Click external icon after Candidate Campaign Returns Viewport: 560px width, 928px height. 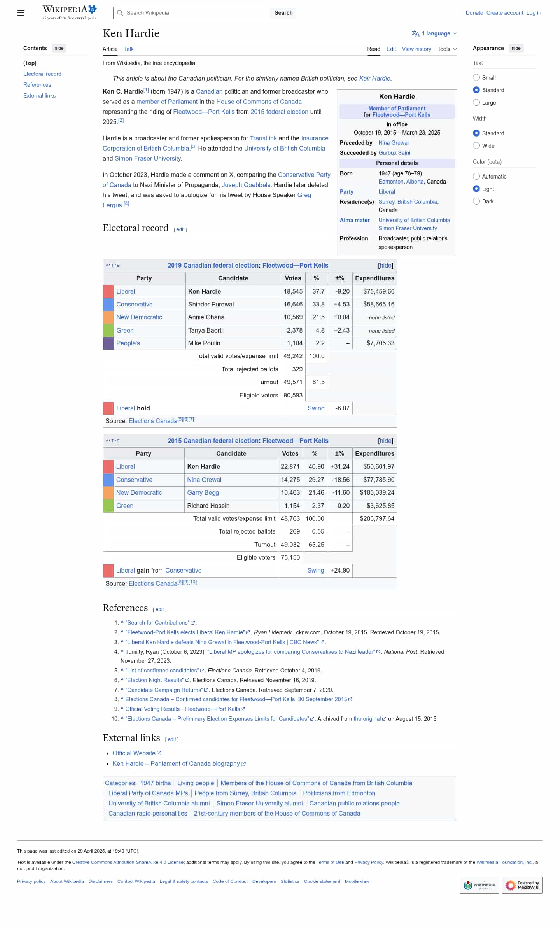point(206,690)
